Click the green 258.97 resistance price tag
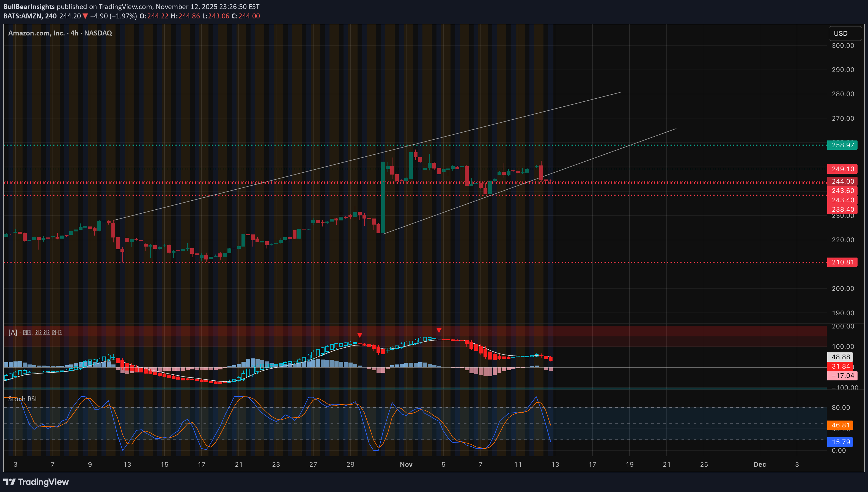Screen dimensions: 868x492 (842, 145)
